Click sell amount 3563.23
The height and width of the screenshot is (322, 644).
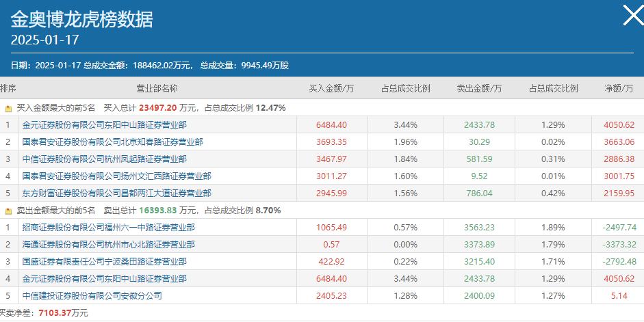pos(479,228)
